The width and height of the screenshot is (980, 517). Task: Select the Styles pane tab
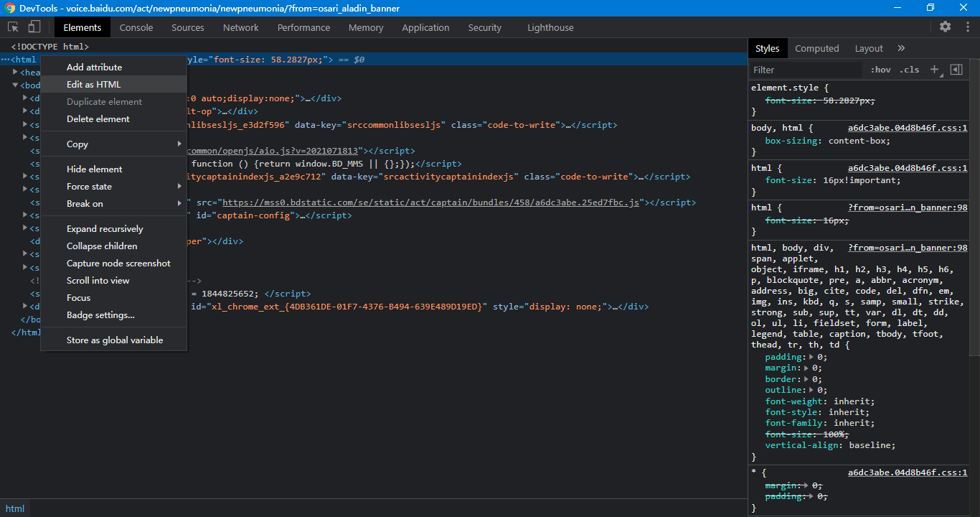tap(767, 48)
